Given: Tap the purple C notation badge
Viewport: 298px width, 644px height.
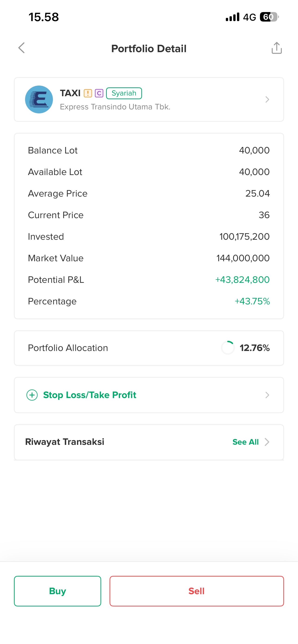Looking at the screenshot, I should pyautogui.click(x=99, y=93).
